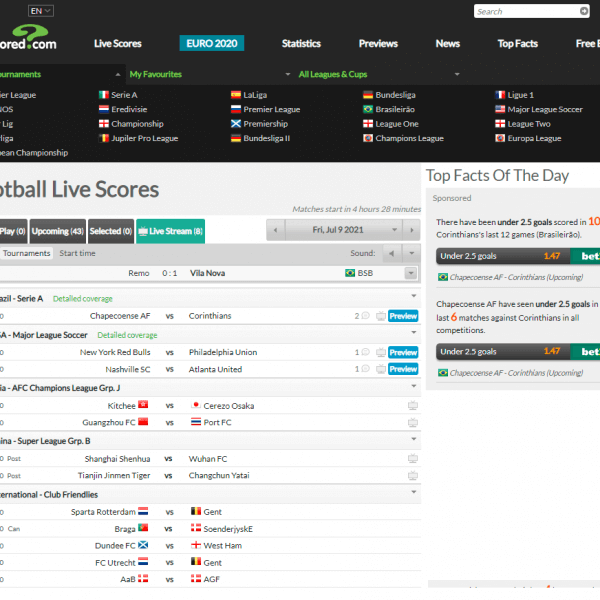Open Vila Nova team link
Screen dimensions: 600x600
coord(207,273)
